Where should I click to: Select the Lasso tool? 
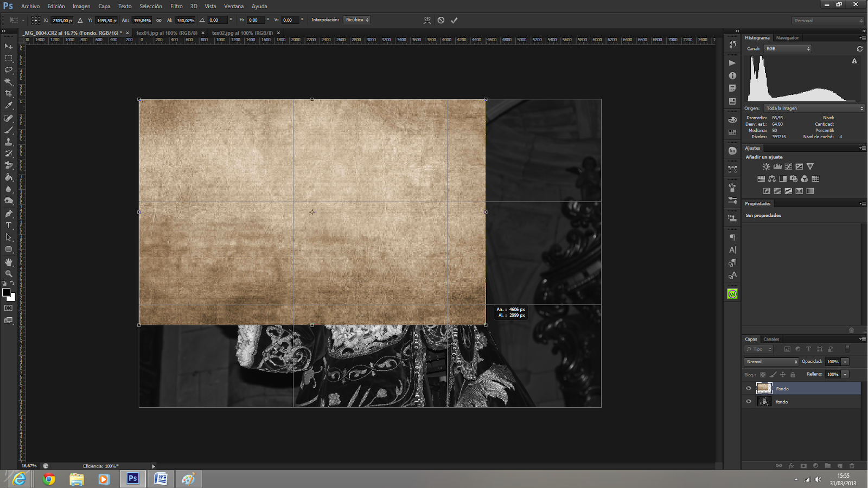coord(9,70)
